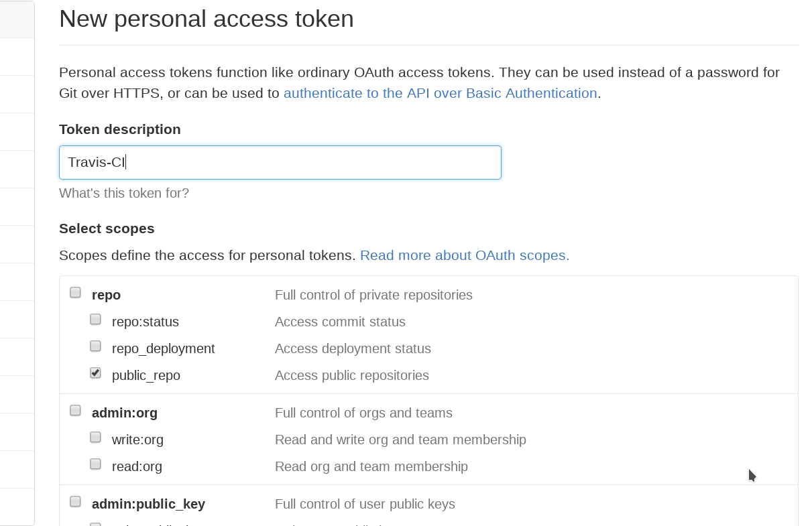Follow the Read more about OAuth scopes link
Viewport: 812px width, 526px height.
465,255
